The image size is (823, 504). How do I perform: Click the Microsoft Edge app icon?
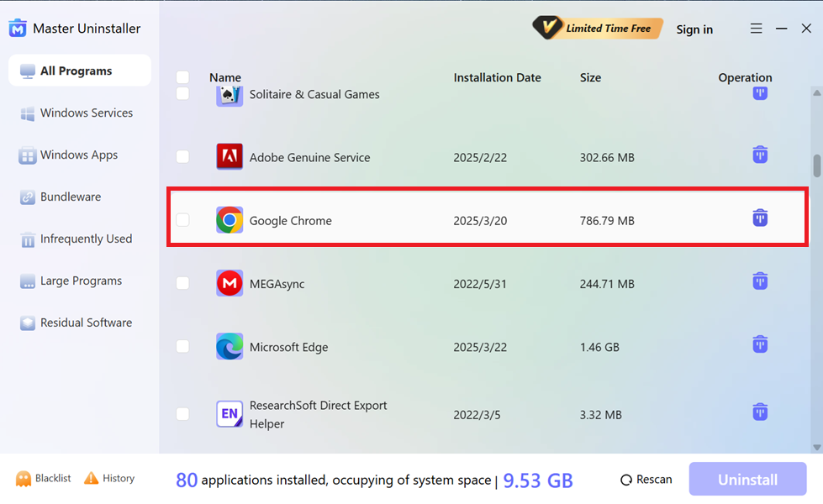229,346
